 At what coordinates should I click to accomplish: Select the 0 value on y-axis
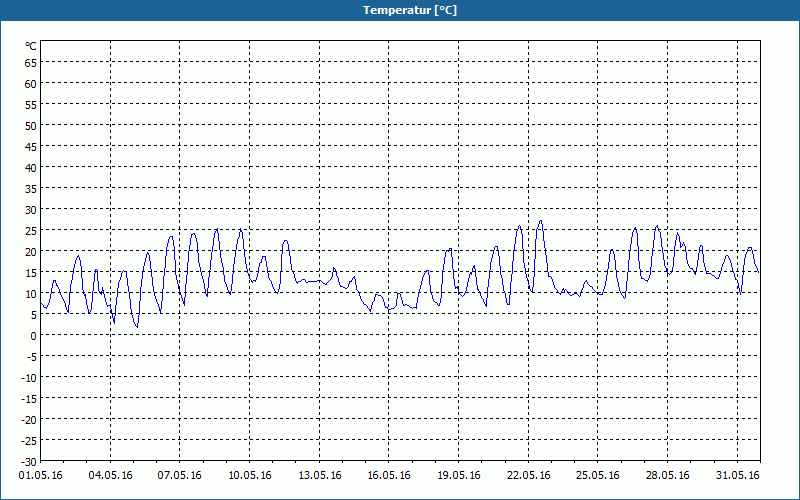34,336
